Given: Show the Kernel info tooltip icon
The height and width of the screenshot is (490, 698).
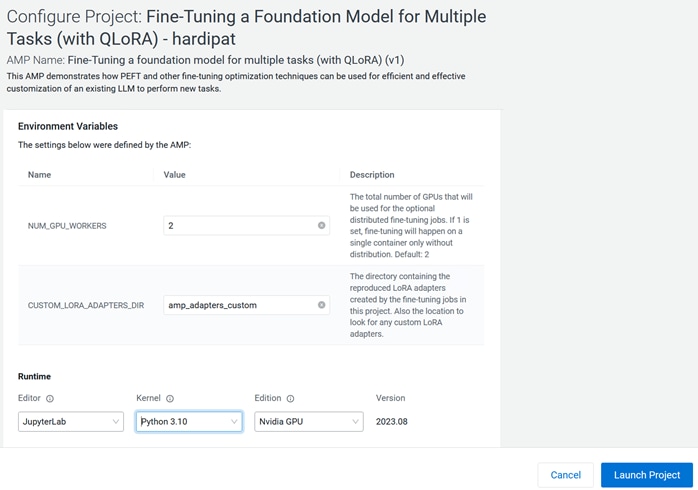Looking at the screenshot, I should point(170,398).
